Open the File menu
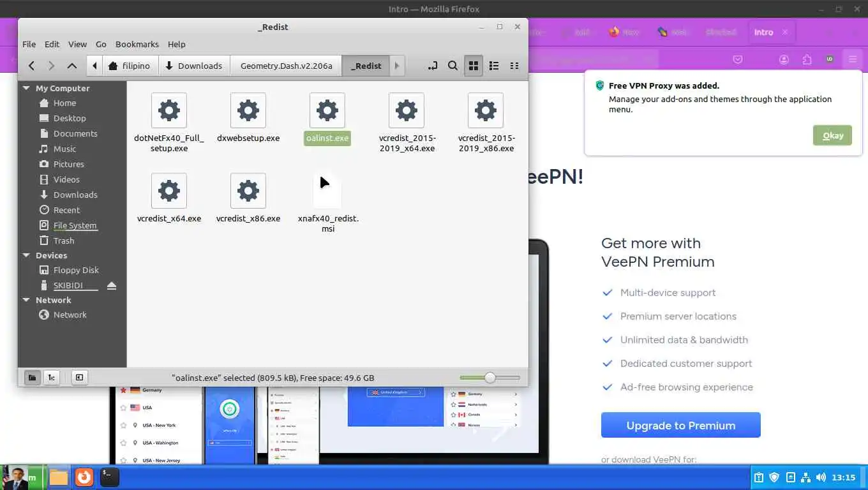 29,44
